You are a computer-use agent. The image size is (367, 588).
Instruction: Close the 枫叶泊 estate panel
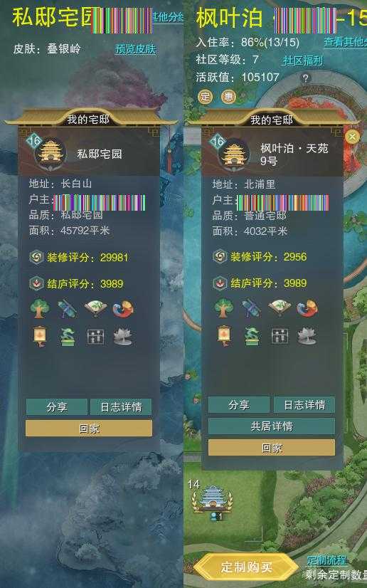click(352, 137)
